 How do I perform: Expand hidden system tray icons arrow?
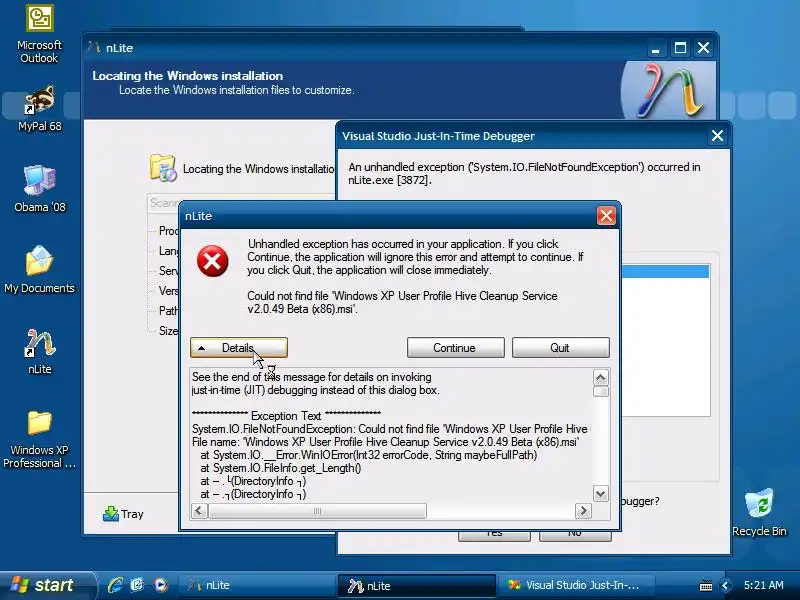click(725, 586)
